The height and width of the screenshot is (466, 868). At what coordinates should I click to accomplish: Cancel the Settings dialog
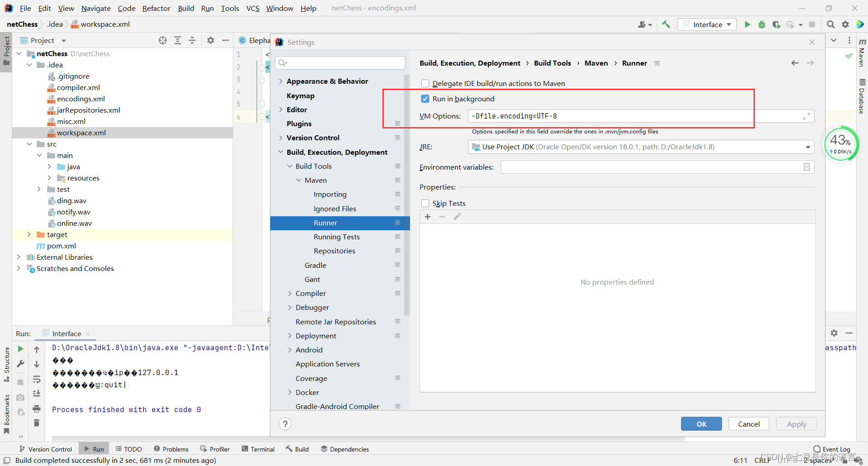(749, 424)
